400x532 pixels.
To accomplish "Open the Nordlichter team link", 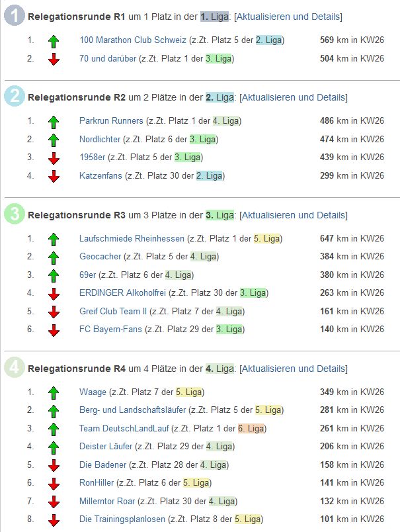I will tap(100, 140).
